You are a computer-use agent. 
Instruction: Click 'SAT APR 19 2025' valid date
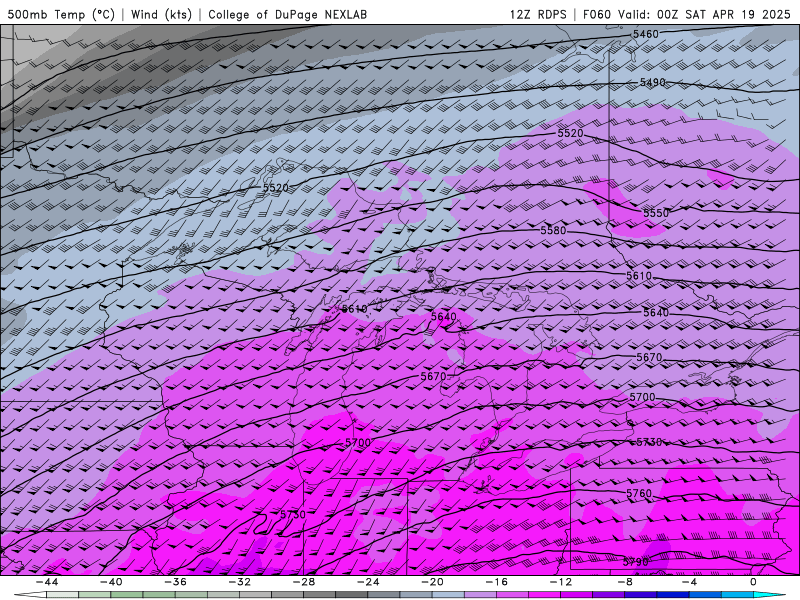point(737,14)
